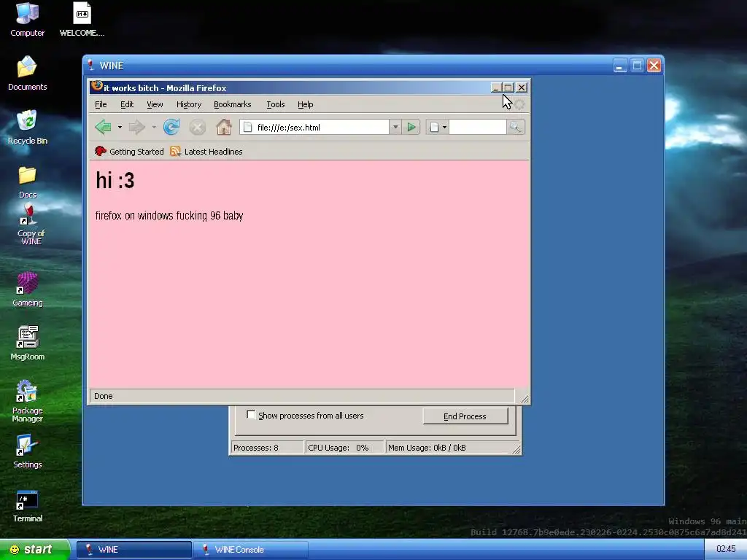Viewport: 747px width, 560px height.
Task: Open the Docs folder icon
Action: 27,182
